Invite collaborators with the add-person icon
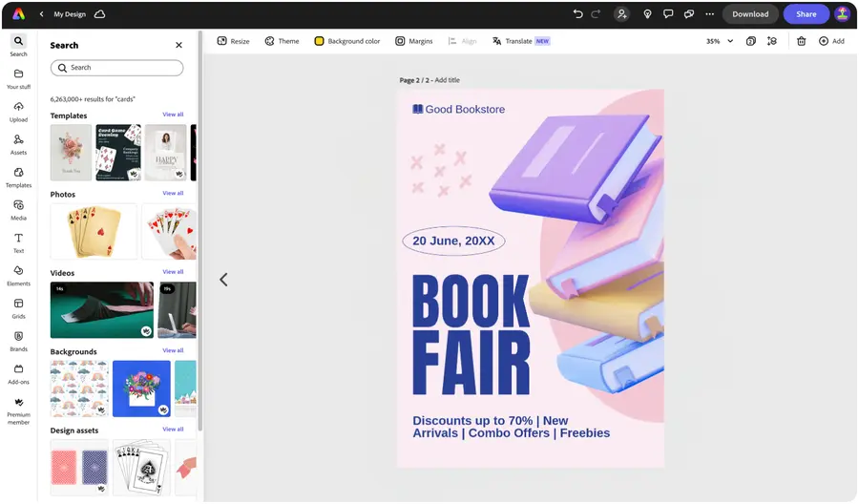859x504 pixels. coord(621,14)
